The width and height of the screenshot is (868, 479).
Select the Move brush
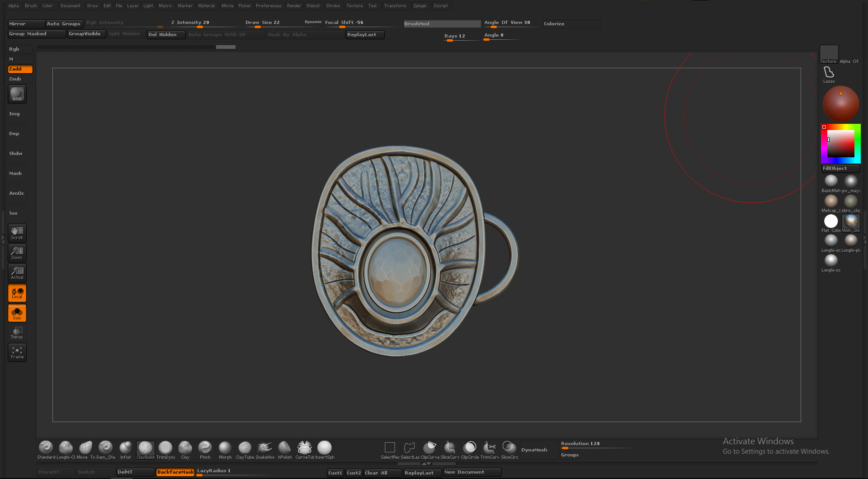click(85, 450)
